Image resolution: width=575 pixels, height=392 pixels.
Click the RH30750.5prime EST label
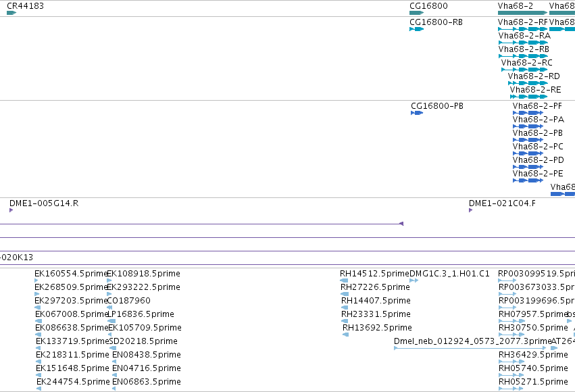[x=533, y=328]
